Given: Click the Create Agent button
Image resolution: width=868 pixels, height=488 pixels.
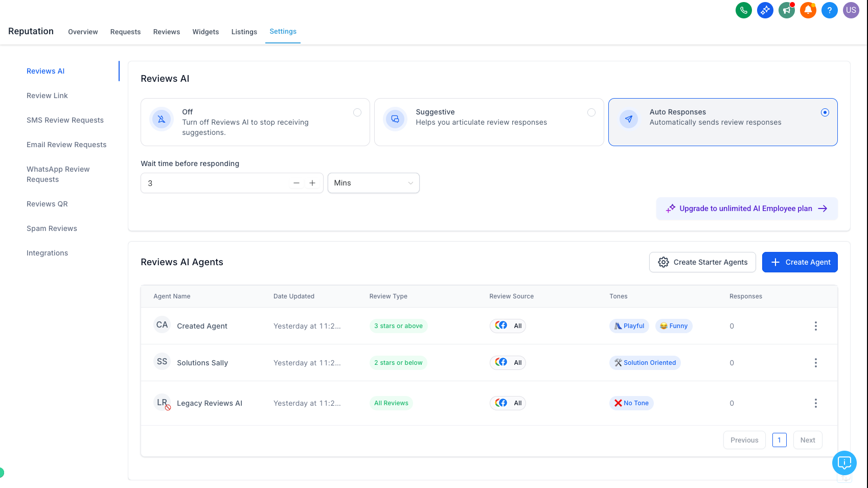Looking at the screenshot, I should (x=800, y=262).
